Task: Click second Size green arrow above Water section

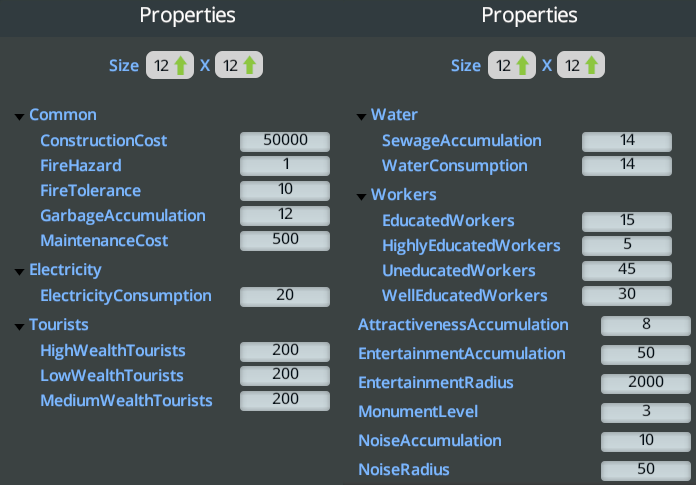Action: 592,66
